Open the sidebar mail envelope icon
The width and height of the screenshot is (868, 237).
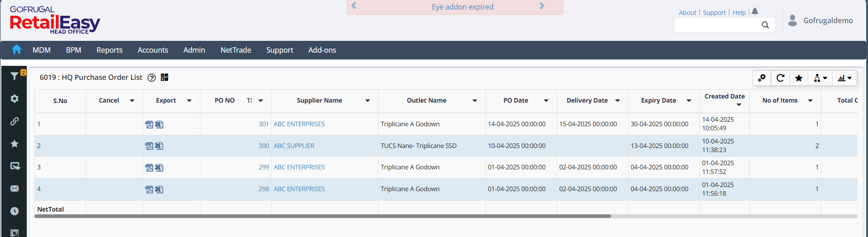[x=15, y=188]
